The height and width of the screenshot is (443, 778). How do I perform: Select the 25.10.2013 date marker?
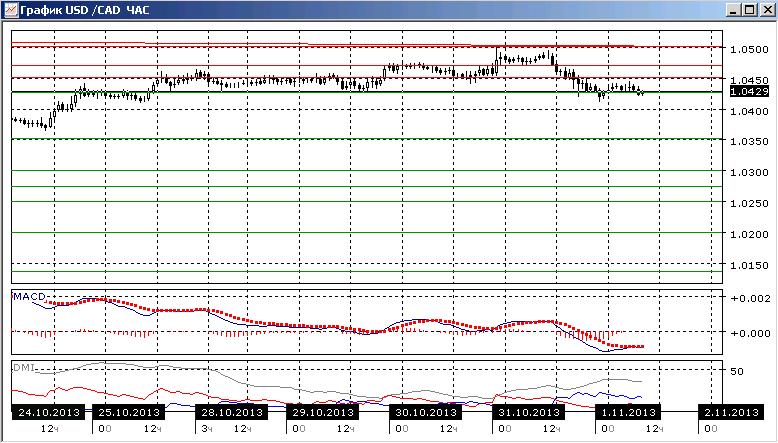click(129, 412)
